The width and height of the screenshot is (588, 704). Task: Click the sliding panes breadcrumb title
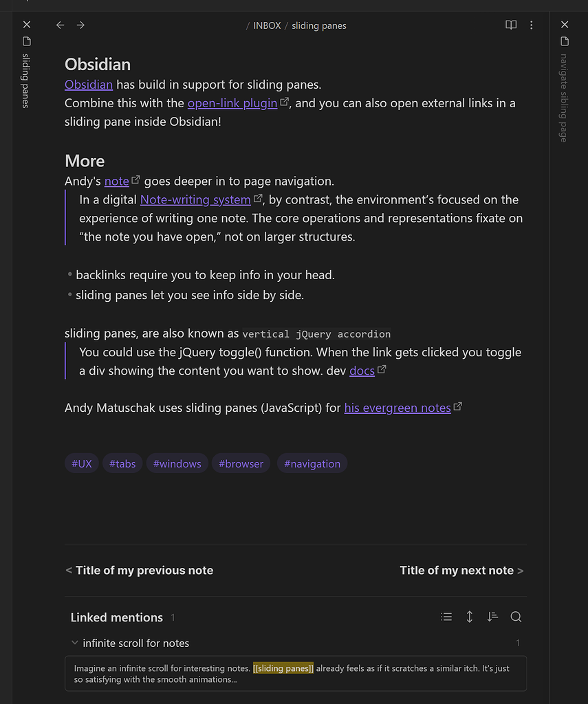[318, 25]
